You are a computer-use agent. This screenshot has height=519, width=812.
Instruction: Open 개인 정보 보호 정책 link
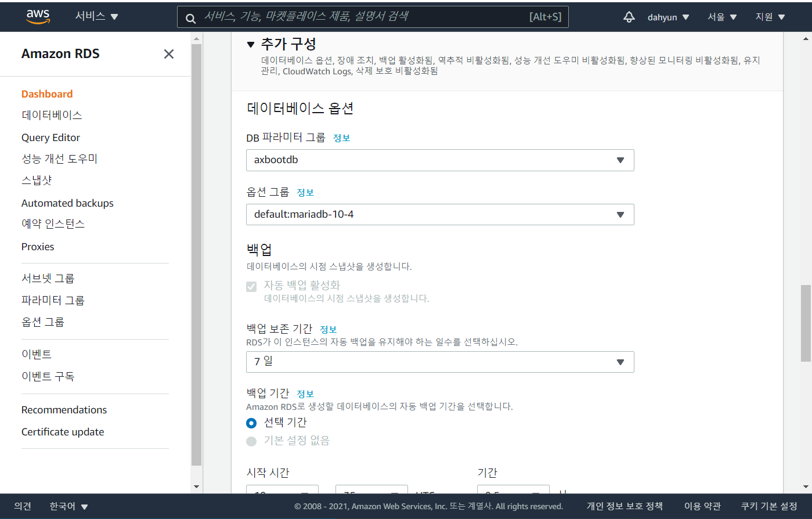(625, 506)
